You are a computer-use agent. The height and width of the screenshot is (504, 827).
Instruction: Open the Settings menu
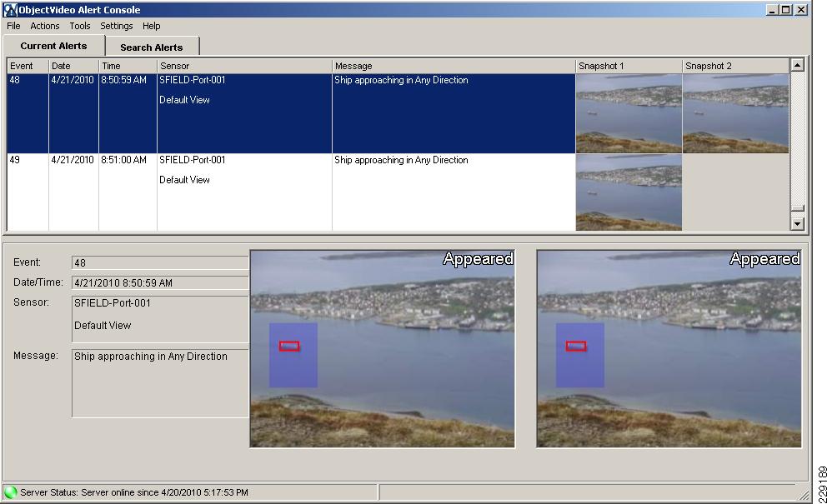pos(117,26)
